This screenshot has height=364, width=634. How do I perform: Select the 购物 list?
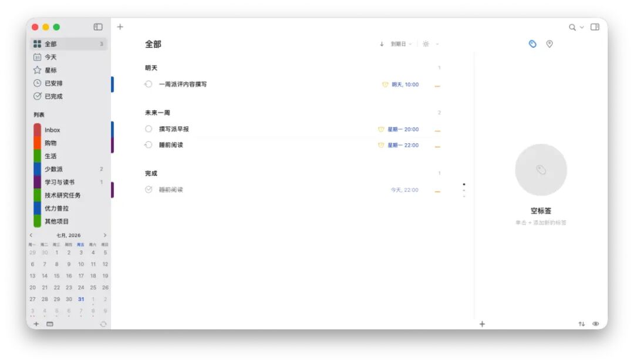[69, 143]
